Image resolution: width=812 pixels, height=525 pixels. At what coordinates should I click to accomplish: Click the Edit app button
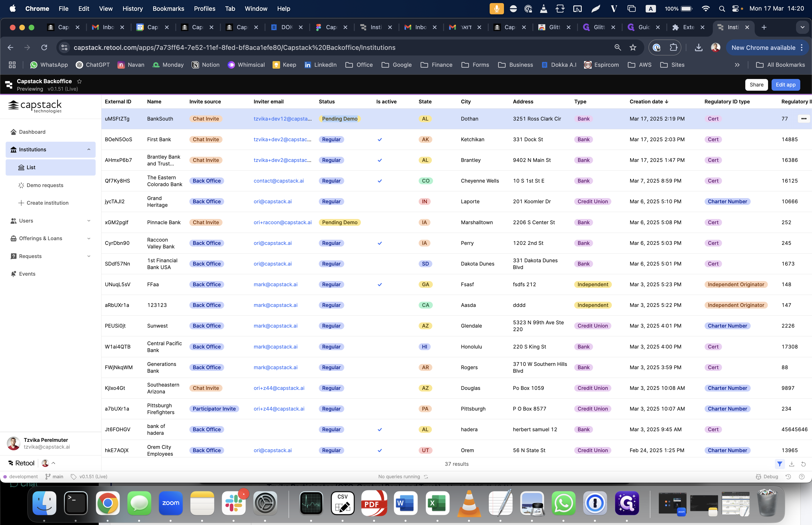tap(785, 85)
